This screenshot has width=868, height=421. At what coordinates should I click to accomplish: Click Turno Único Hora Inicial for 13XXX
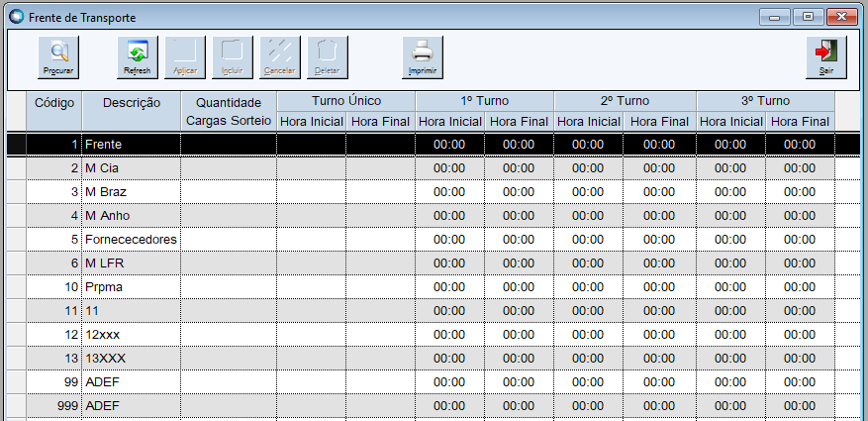(312, 359)
